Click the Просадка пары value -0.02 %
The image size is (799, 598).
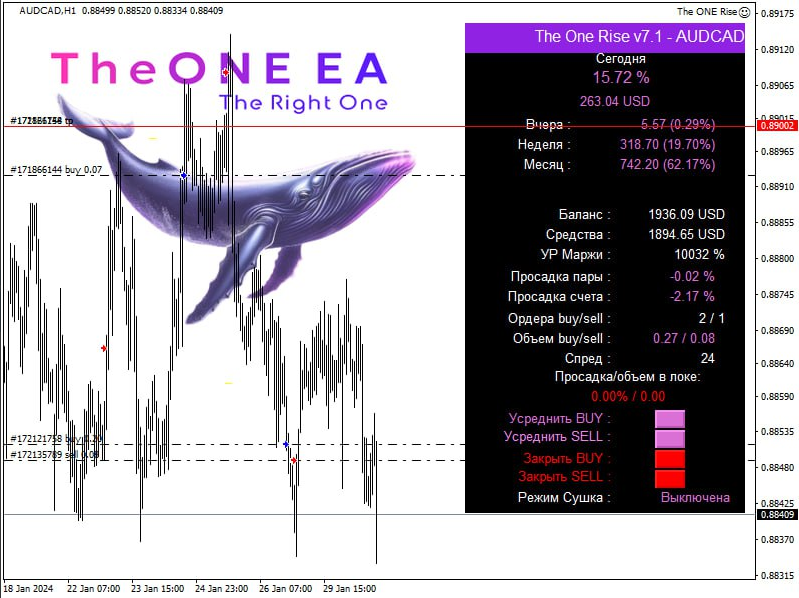pos(692,277)
